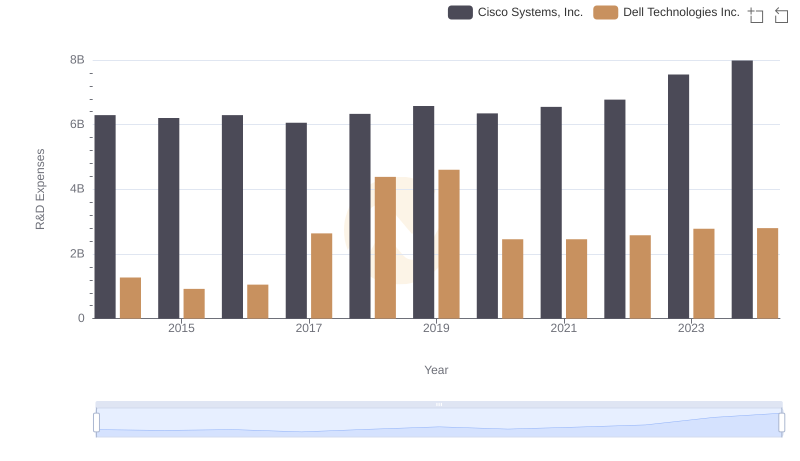Click the 2017 x-axis label
This screenshot has height=461, width=800.
pos(309,328)
